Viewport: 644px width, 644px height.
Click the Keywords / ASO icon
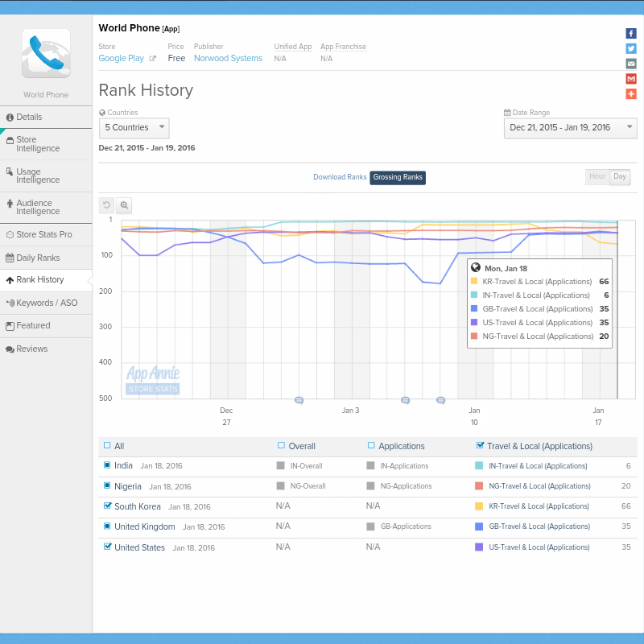point(10,303)
